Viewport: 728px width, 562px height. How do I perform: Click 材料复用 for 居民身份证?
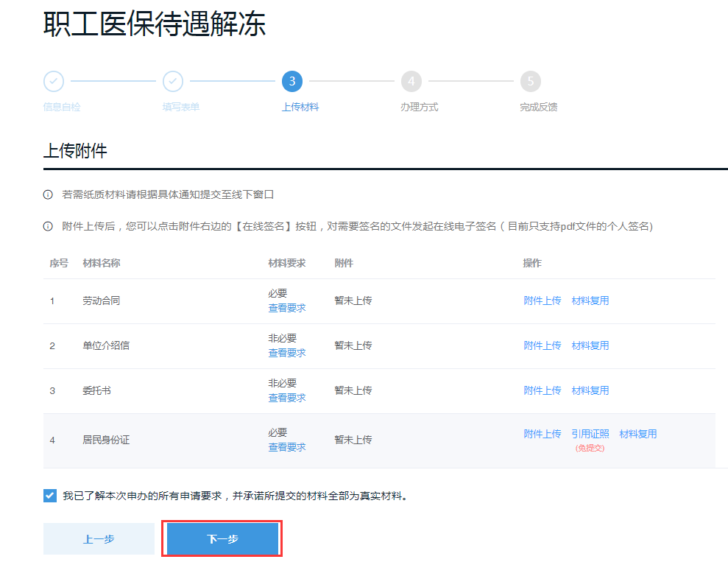pyautogui.click(x=638, y=434)
